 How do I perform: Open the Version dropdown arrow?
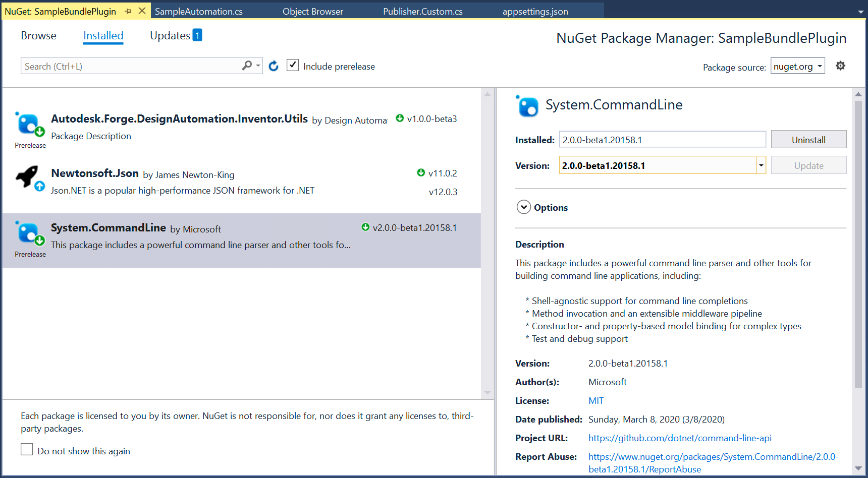761,165
